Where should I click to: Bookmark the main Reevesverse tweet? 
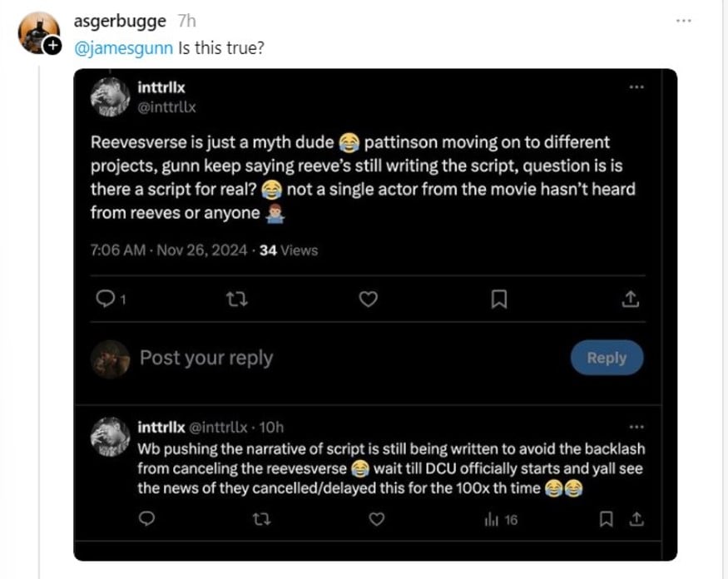click(x=499, y=299)
